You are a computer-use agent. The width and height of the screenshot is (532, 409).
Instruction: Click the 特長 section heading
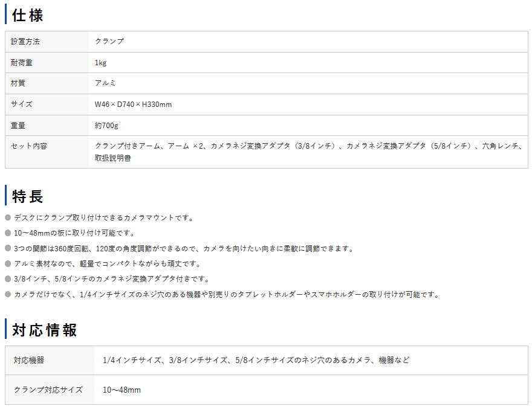(28, 196)
